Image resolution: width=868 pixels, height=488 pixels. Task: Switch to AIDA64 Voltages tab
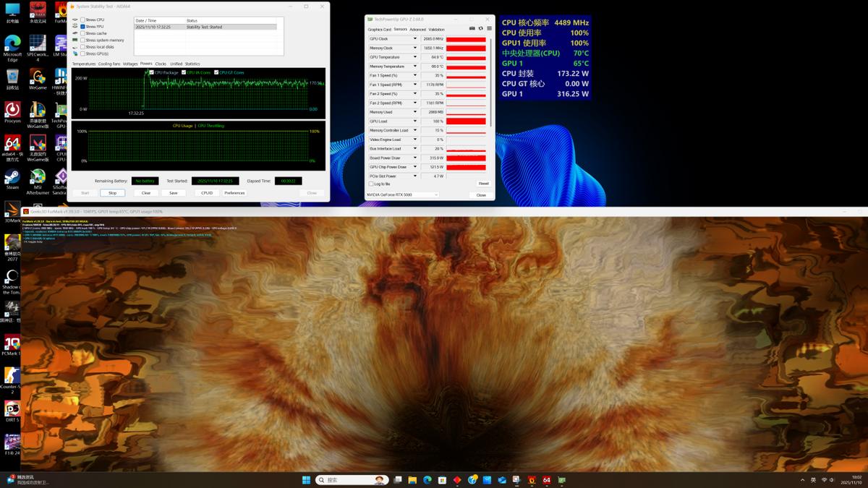coord(130,64)
